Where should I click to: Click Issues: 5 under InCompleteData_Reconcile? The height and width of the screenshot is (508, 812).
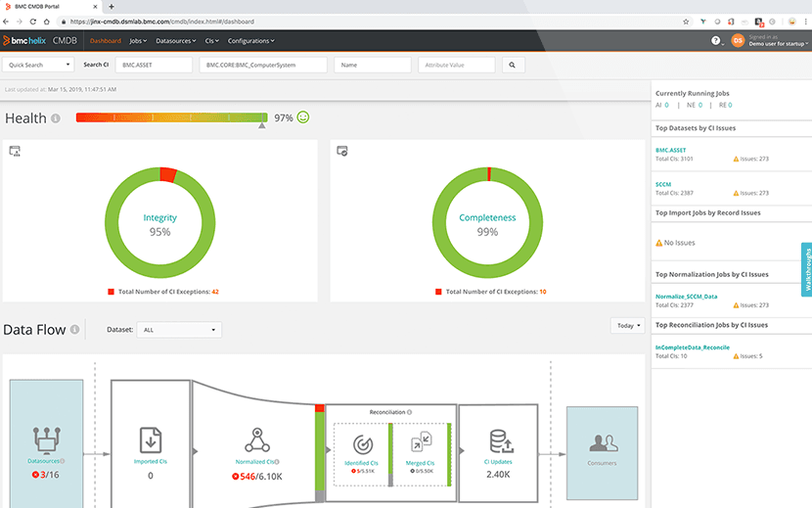747,356
